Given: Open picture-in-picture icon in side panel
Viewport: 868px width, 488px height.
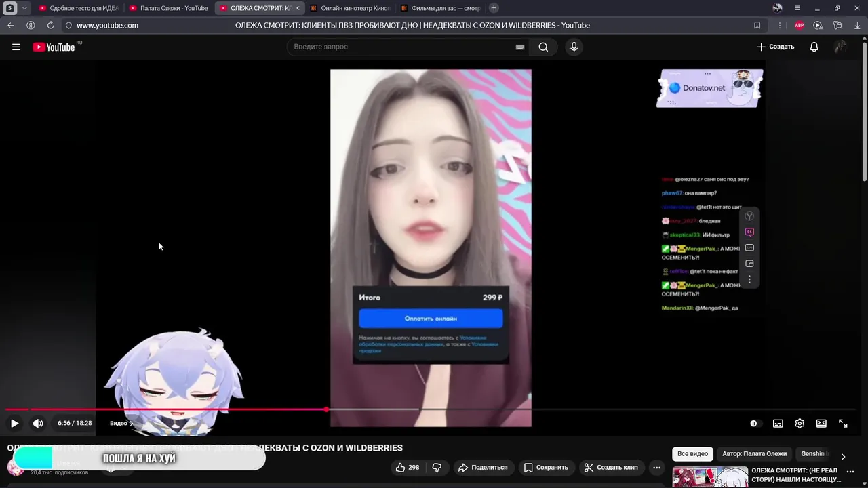Looking at the screenshot, I should pyautogui.click(x=749, y=264).
